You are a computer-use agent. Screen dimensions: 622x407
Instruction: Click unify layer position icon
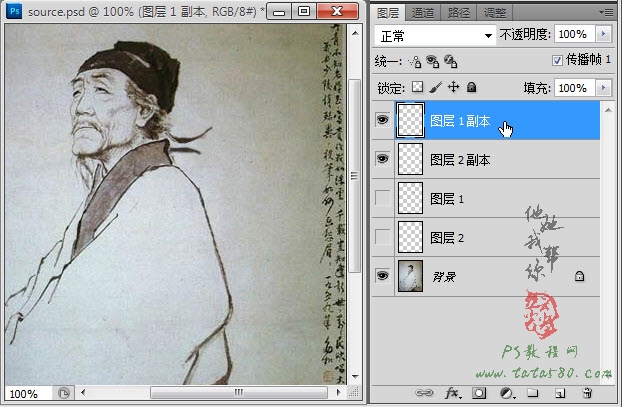(x=415, y=61)
